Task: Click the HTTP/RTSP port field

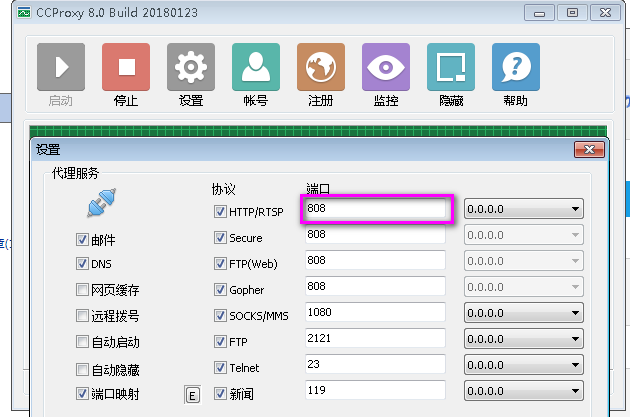Action: (x=375, y=208)
